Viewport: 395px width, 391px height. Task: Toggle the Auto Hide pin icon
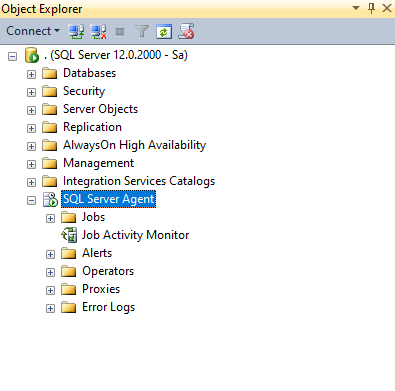tap(371, 8)
